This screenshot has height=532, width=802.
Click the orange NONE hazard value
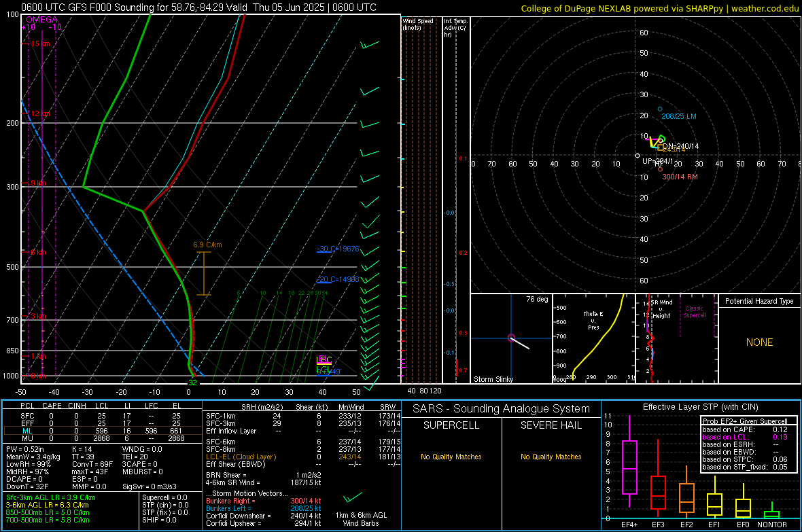tap(759, 342)
